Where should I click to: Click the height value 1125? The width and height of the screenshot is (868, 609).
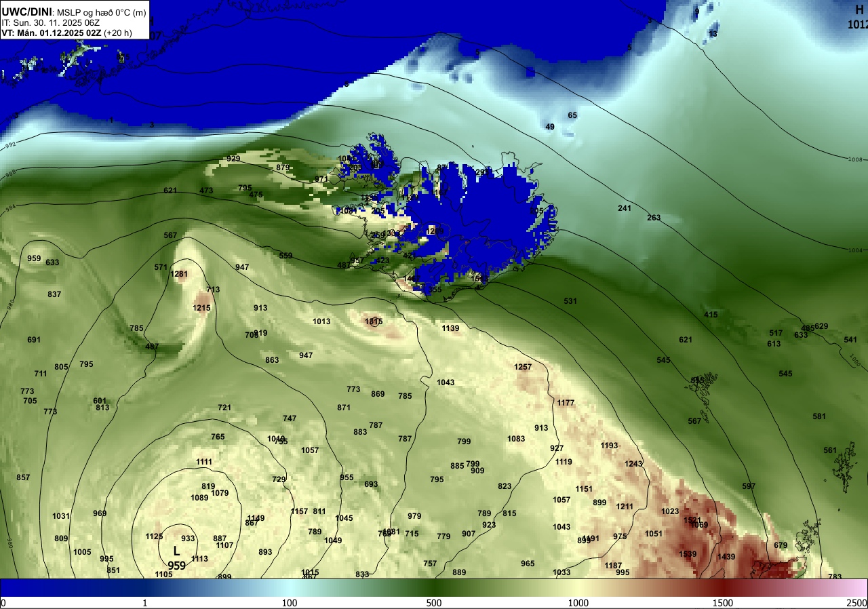tap(154, 536)
